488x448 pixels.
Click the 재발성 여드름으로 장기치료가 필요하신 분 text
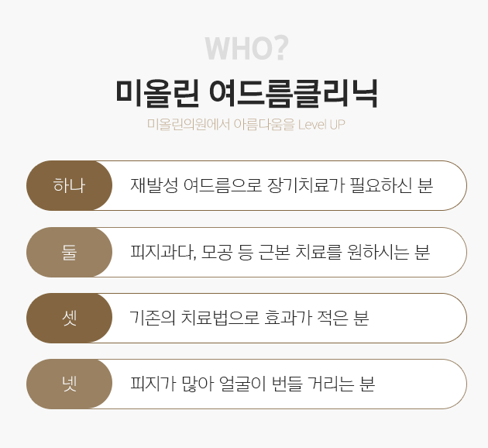click(x=281, y=186)
